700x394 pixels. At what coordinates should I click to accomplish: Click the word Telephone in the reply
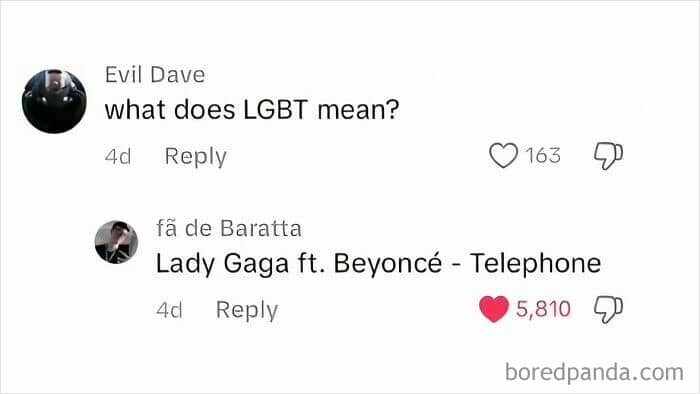(535, 263)
